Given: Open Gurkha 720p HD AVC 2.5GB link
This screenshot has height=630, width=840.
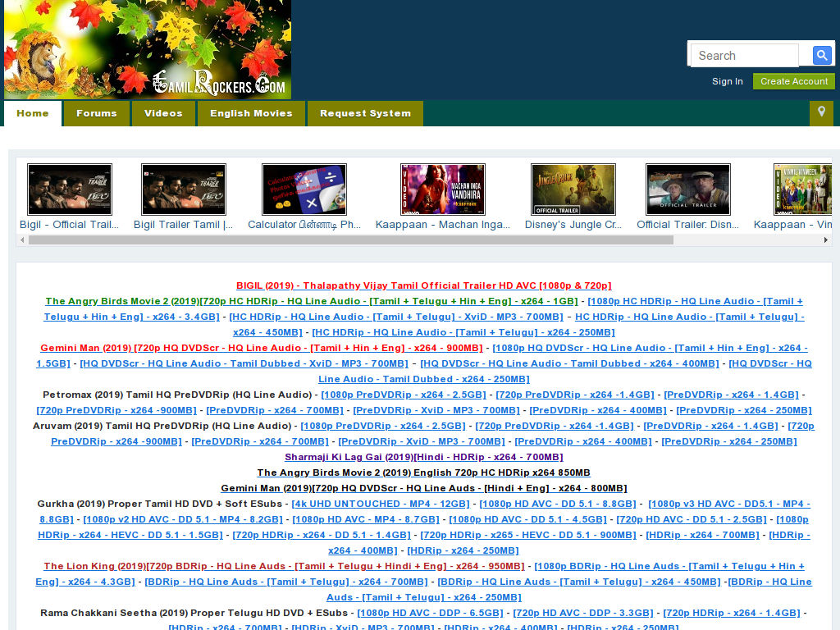Looking at the screenshot, I should tap(692, 519).
